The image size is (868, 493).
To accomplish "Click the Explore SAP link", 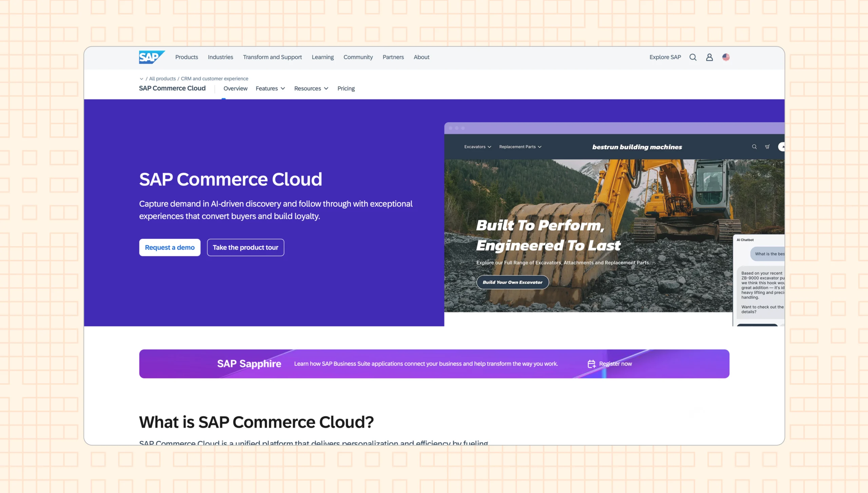I will tap(665, 57).
